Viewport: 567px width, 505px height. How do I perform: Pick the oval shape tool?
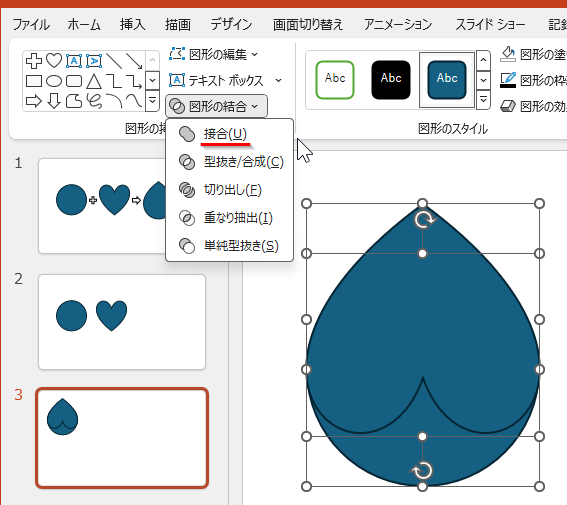54,81
